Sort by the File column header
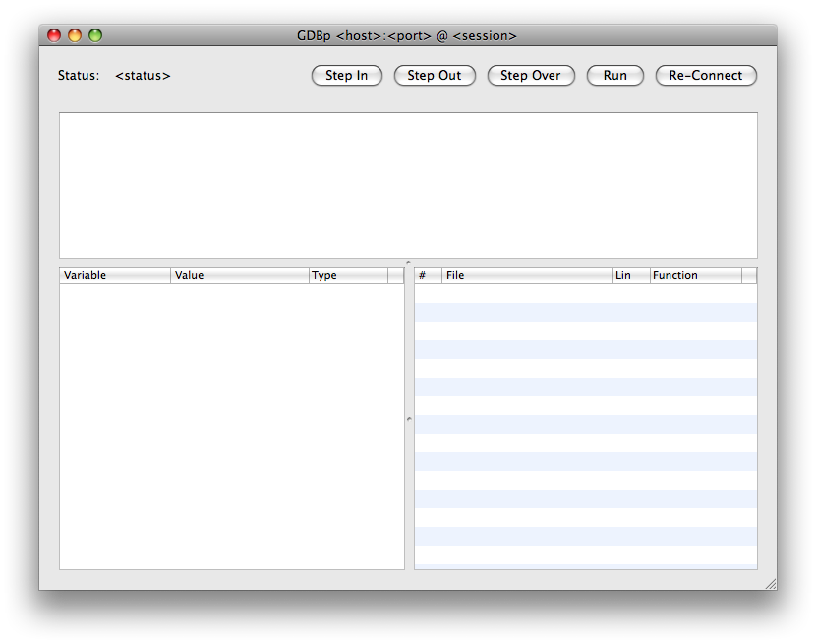Image resolution: width=816 pixels, height=644 pixels. click(x=527, y=275)
